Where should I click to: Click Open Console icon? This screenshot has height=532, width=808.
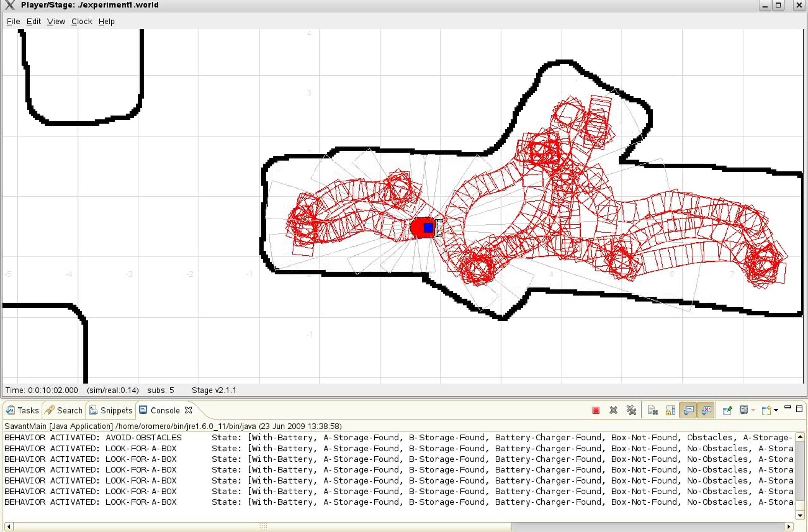pyautogui.click(x=766, y=411)
